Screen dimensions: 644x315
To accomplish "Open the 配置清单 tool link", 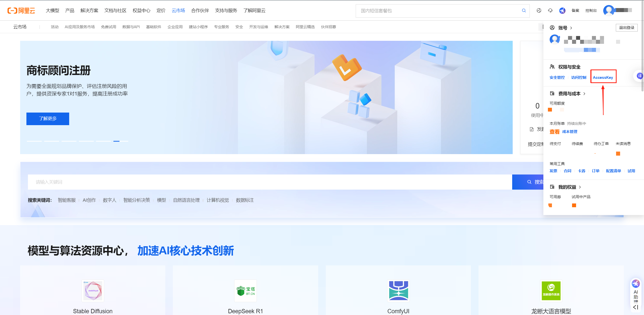I will pos(613,171).
